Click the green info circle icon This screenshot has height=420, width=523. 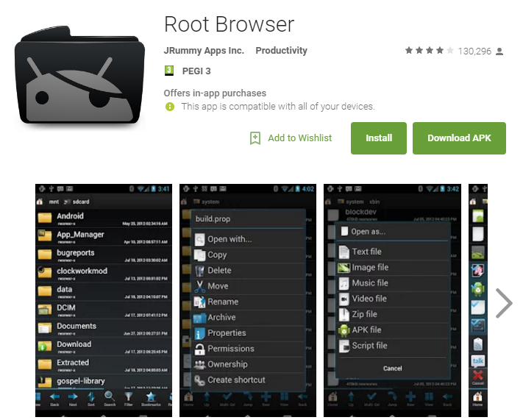170,107
